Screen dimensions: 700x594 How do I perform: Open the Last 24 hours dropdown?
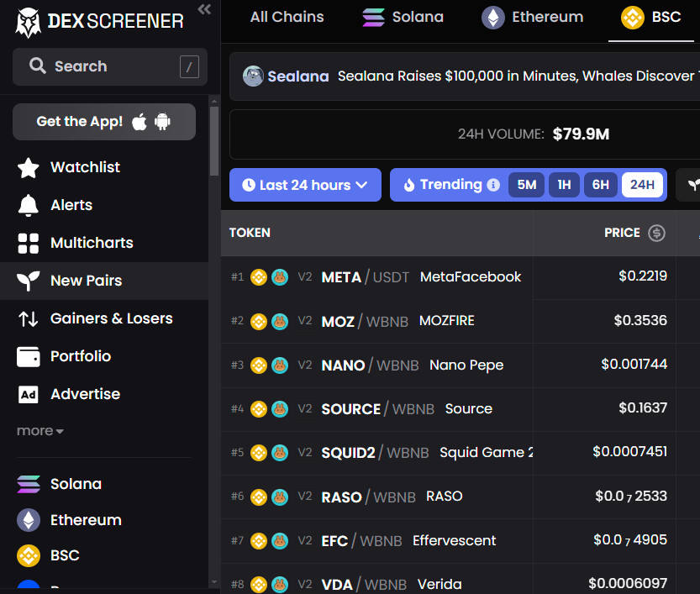coord(305,185)
